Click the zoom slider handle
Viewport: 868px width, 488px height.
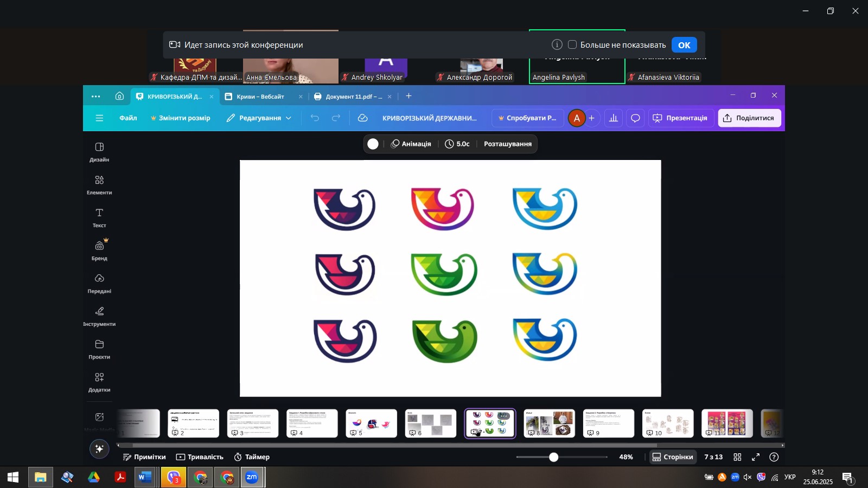click(x=553, y=457)
